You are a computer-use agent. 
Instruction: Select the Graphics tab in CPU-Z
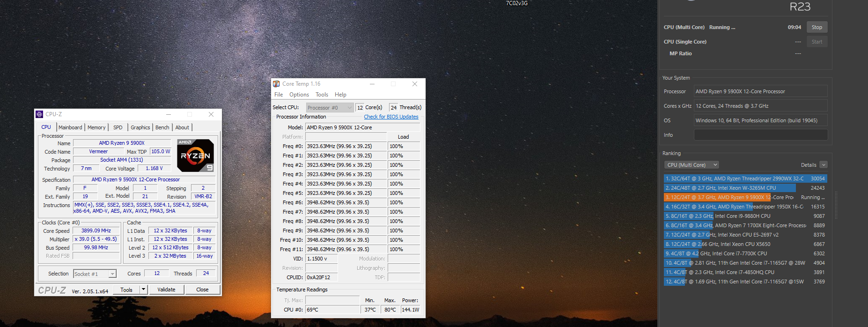tap(140, 127)
